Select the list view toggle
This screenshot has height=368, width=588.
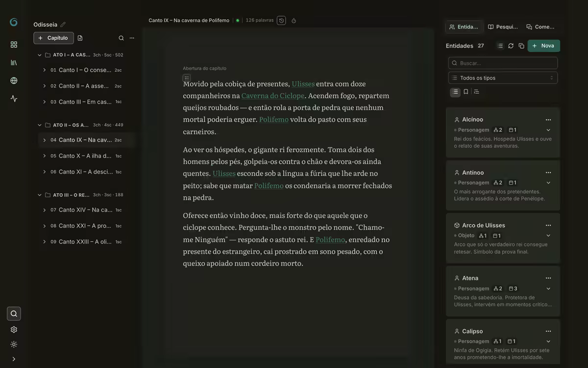tap(455, 92)
